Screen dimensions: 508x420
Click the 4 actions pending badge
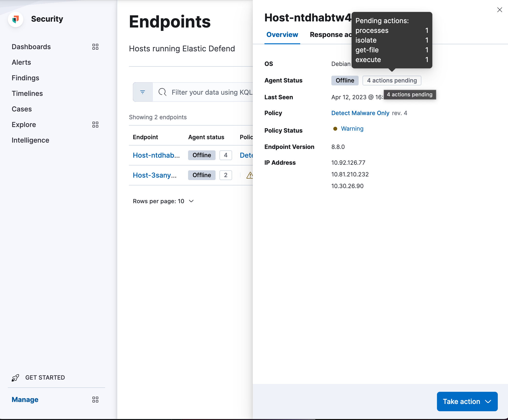click(392, 81)
